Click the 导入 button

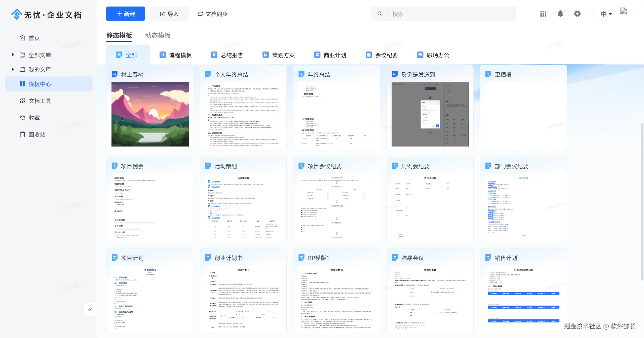click(x=169, y=14)
